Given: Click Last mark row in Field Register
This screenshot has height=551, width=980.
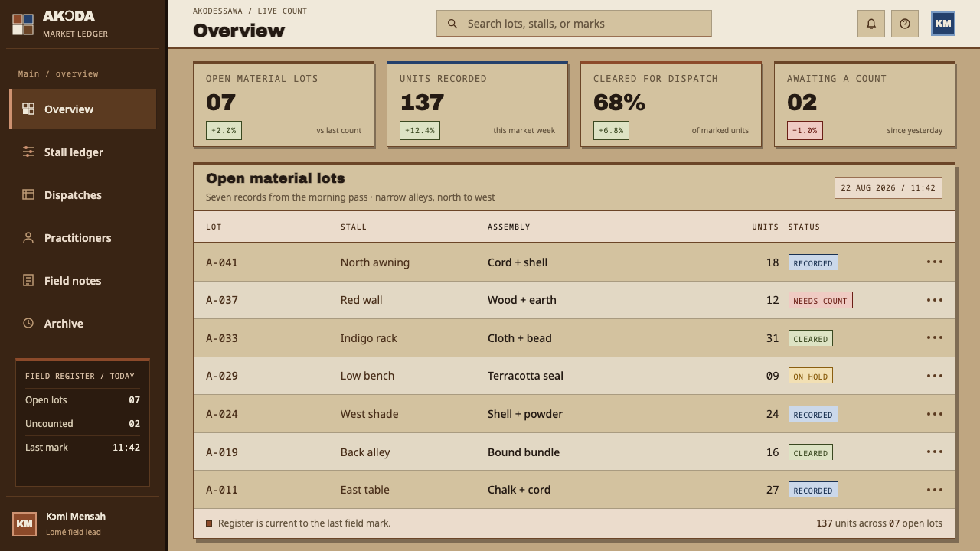Looking at the screenshot, I should tap(83, 448).
